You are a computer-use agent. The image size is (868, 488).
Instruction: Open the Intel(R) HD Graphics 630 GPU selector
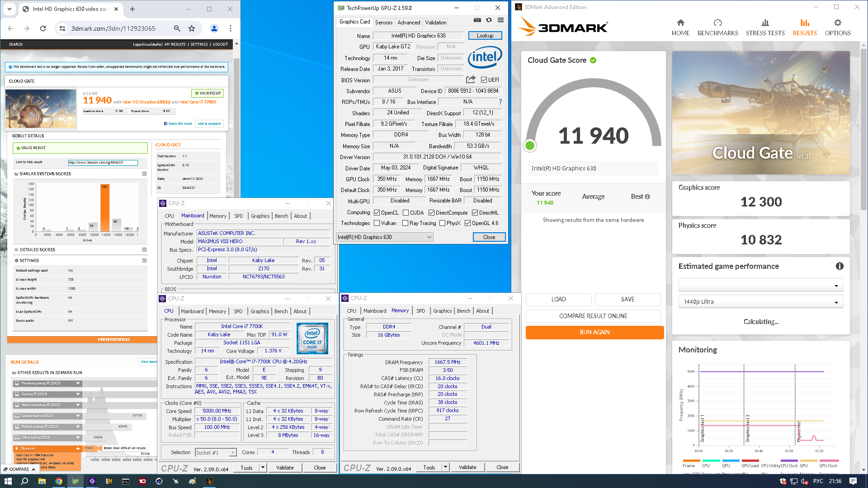384,237
